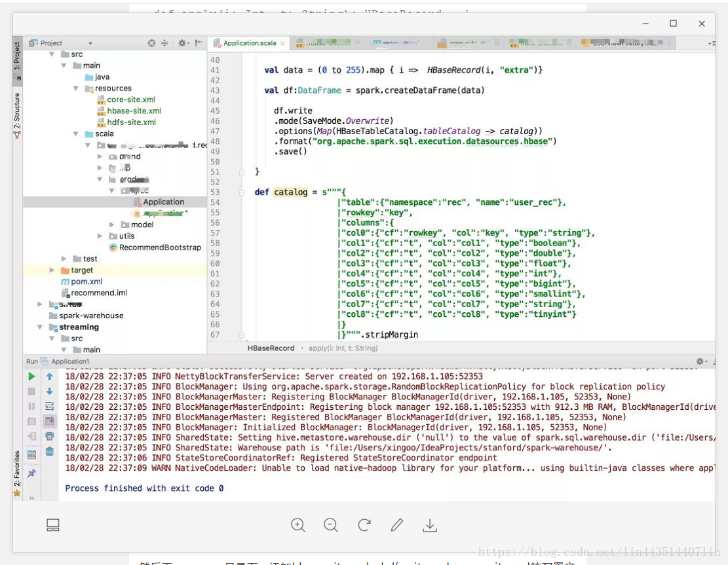Click the Print console icon
Screen dimensions: 728x565
point(50,436)
